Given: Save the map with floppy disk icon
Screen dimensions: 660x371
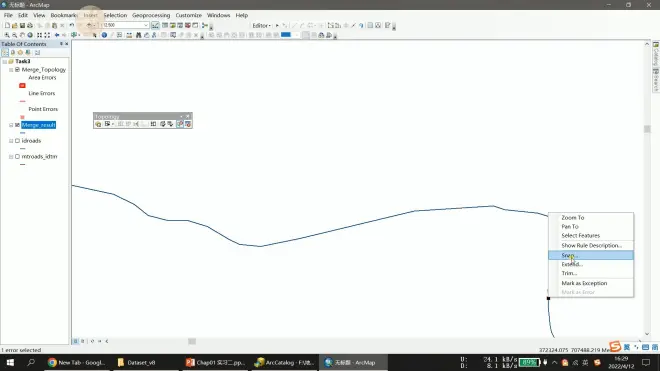Looking at the screenshot, I should point(22,25).
